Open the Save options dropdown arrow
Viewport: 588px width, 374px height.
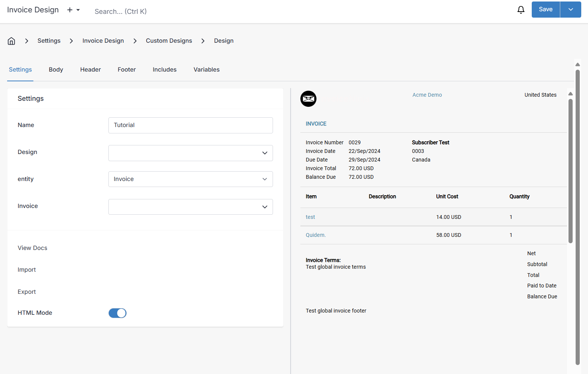click(x=570, y=10)
